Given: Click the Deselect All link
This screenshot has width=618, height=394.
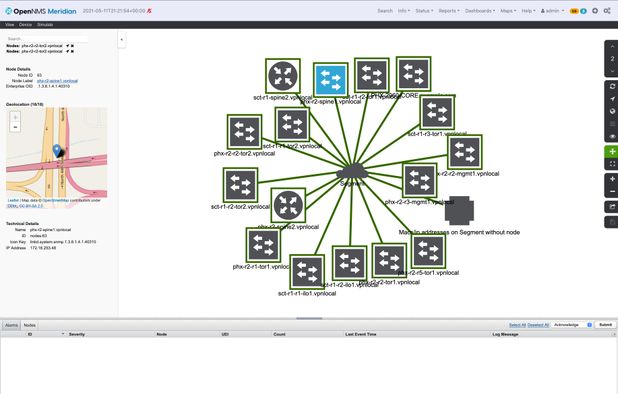Looking at the screenshot, I should [x=538, y=325].
